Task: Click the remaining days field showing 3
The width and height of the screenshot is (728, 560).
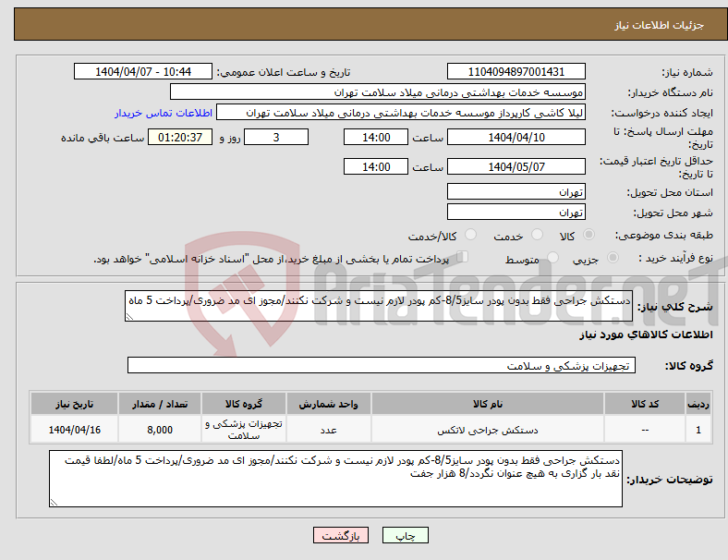Action: click(276, 137)
